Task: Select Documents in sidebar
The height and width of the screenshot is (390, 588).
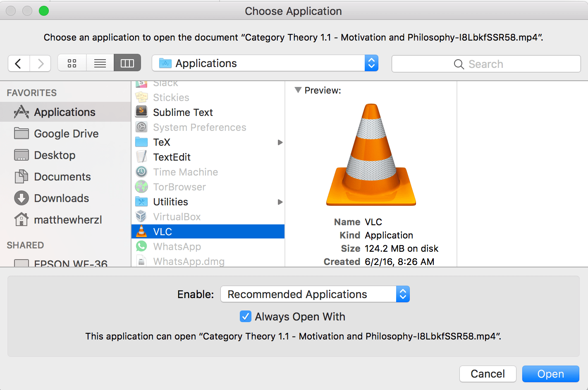Action: point(65,176)
